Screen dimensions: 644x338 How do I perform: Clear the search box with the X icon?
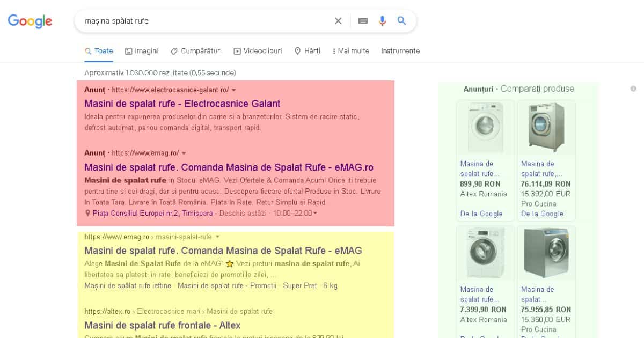coord(338,20)
